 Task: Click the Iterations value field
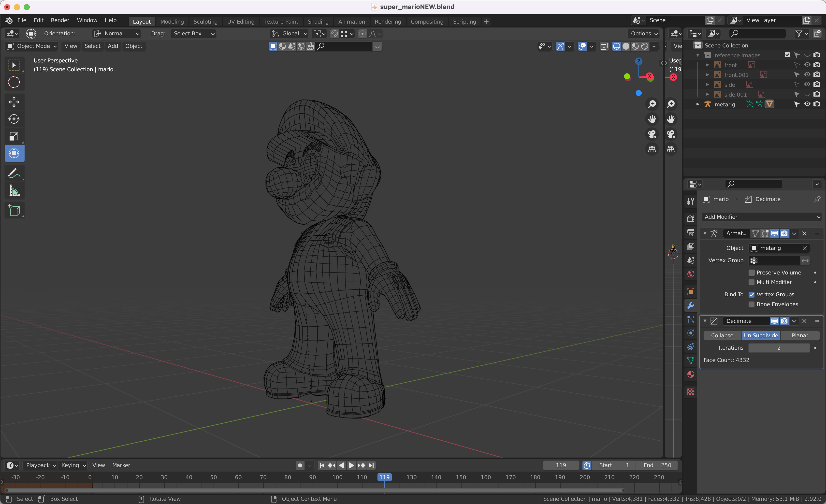pyautogui.click(x=779, y=348)
